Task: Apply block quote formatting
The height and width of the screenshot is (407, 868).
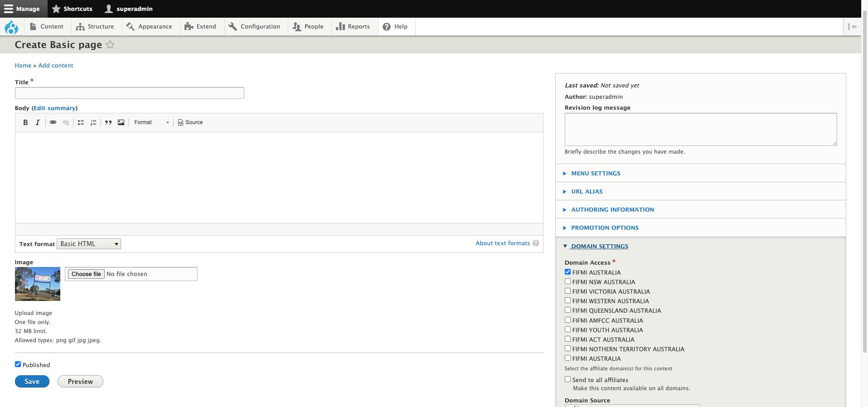Action: (108, 122)
